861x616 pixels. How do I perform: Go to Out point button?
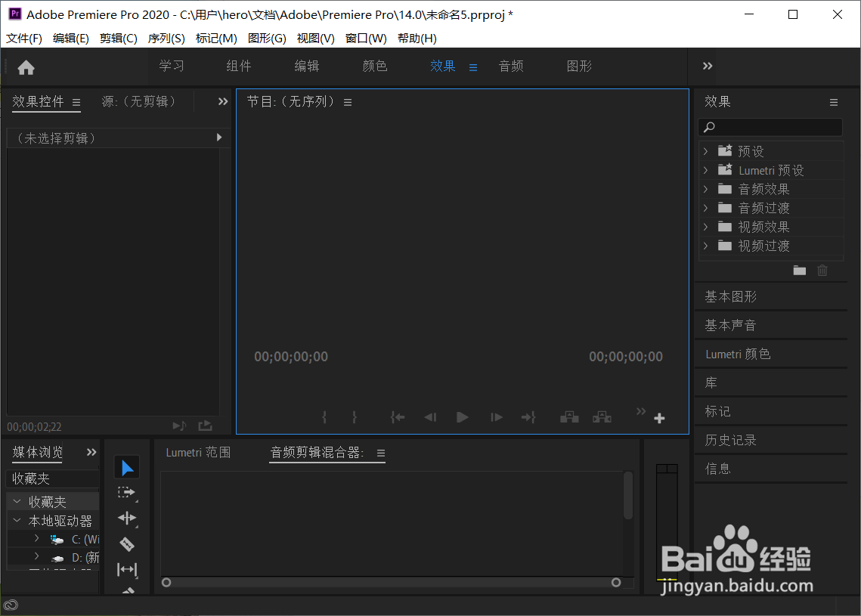pyautogui.click(x=528, y=417)
